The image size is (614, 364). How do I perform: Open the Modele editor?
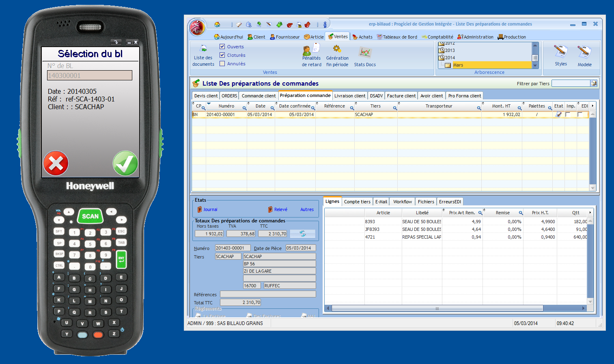(x=585, y=56)
